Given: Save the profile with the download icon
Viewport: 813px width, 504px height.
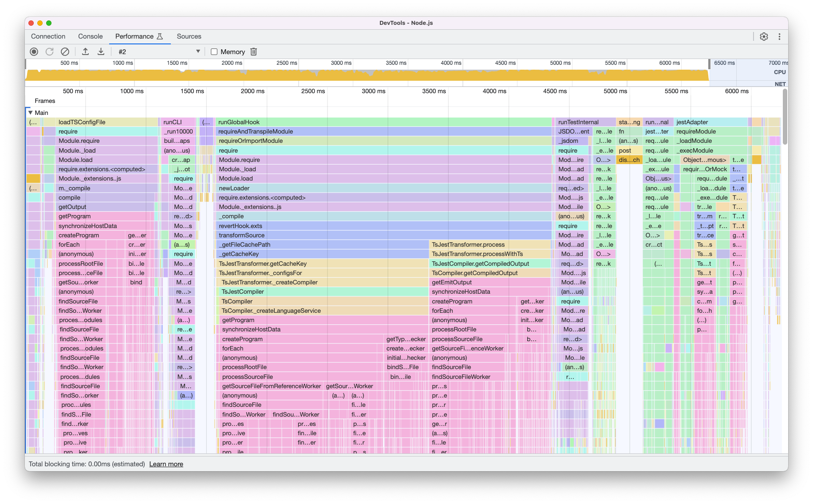Looking at the screenshot, I should pyautogui.click(x=101, y=51).
